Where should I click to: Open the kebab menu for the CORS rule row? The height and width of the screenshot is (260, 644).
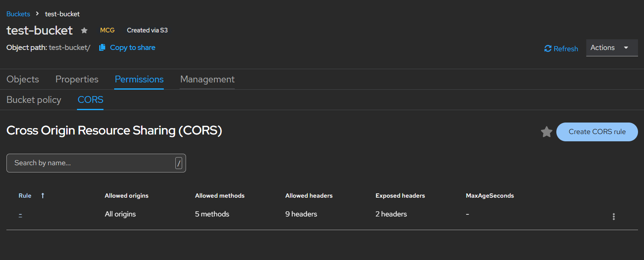614,216
